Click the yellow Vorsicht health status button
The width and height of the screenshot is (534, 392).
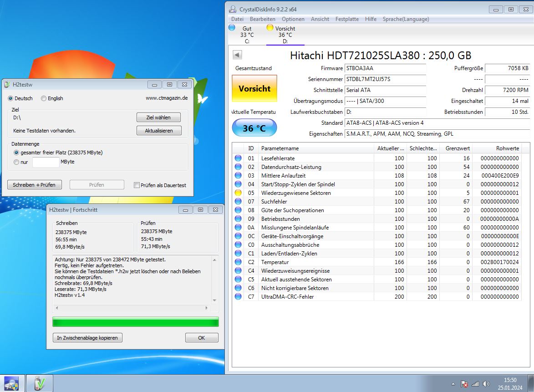254,88
